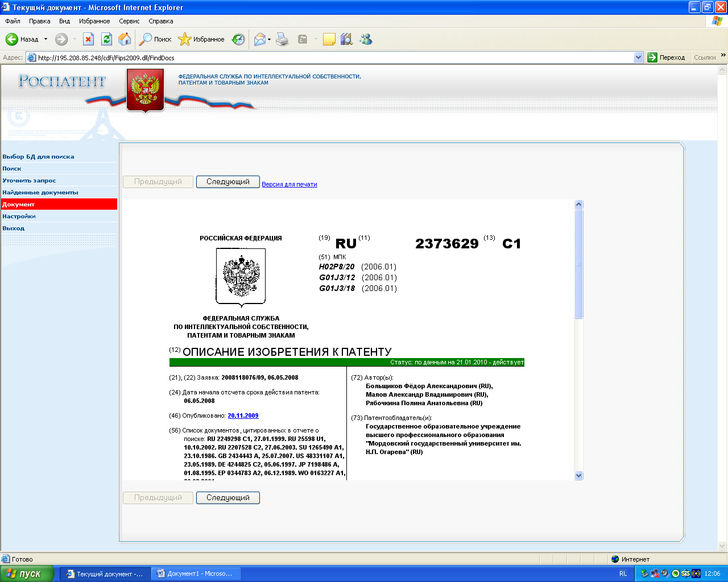This screenshot has width=728, height=582.
Task: Open Версия для печати link
Action: [x=289, y=184]
